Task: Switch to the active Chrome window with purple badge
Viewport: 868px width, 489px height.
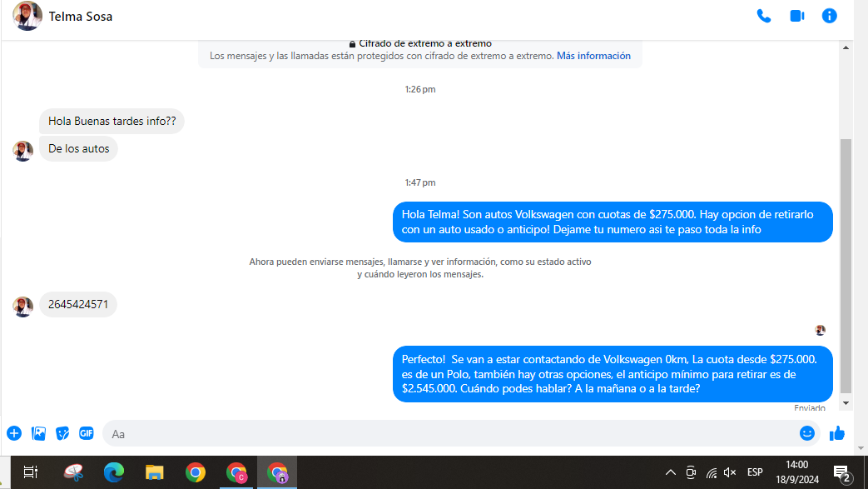Action: 277,472
